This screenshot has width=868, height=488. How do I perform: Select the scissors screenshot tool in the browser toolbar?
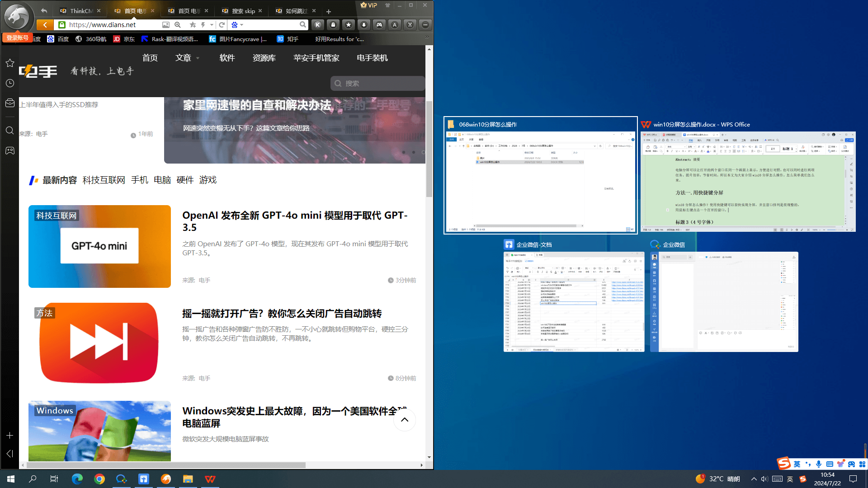[410, 25]
